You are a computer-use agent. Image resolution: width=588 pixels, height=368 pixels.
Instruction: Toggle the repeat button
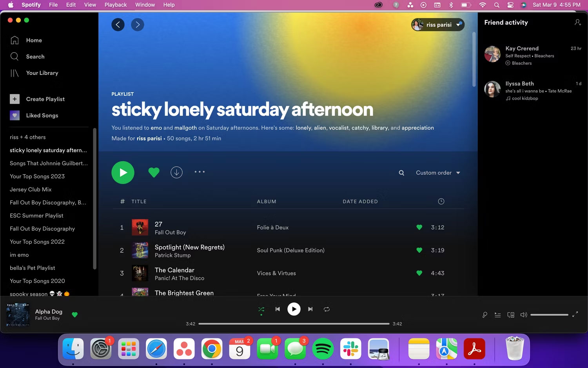327,309
